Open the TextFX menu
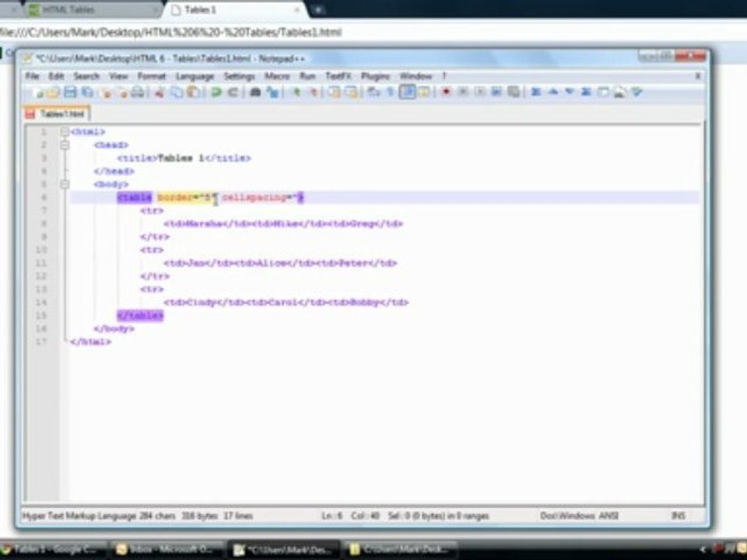Screen dimensions: 747x560 338,76
